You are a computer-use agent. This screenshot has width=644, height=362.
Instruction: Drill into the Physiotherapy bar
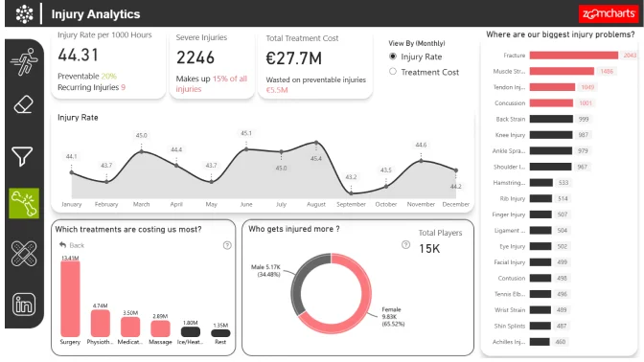[101, 324]
